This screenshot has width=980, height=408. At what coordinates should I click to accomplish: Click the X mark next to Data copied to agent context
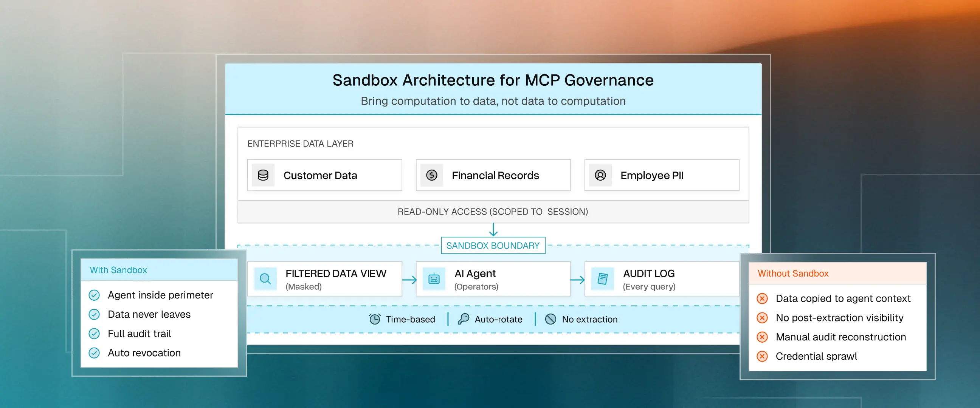pyautogui.click(x=762, y=298)
